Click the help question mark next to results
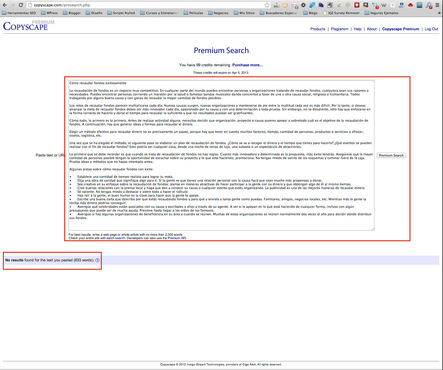 (97, 260)
